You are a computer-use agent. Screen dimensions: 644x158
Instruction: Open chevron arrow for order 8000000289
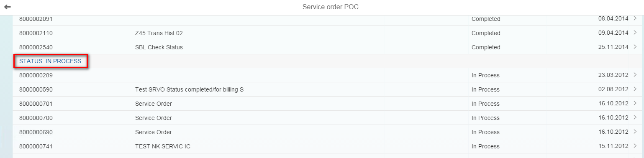tap(635, 75)
